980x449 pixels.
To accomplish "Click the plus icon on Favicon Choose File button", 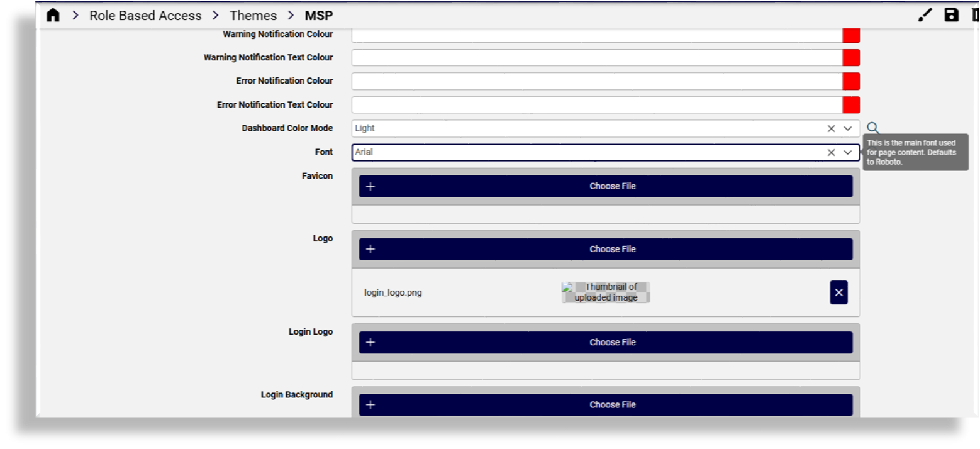I will point(370,186).
